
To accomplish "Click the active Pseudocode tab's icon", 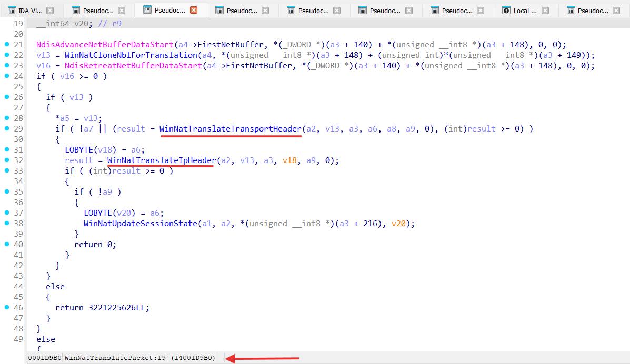I will click(x=147, y=10).
